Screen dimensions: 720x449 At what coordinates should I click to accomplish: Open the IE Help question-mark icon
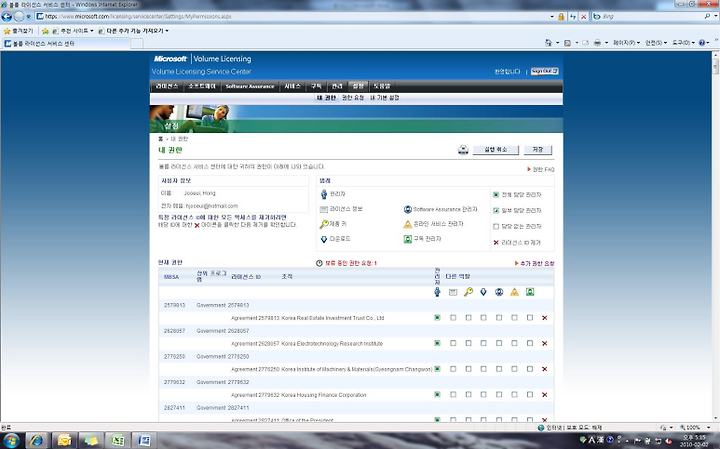point(702,43)
